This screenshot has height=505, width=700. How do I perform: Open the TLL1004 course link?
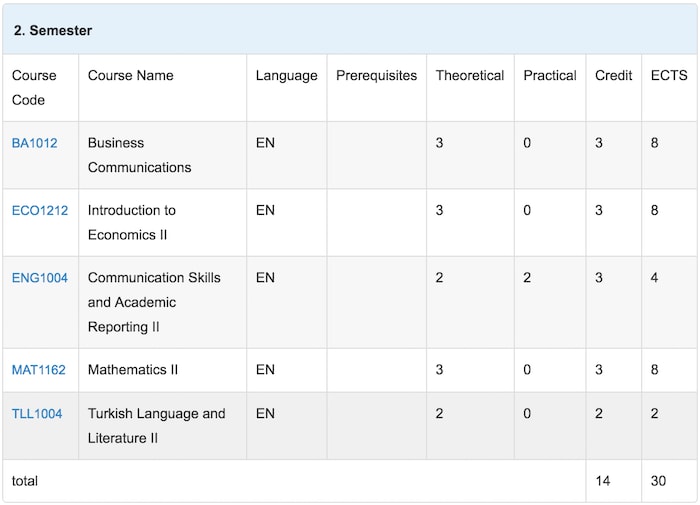(x=37, y=413)
